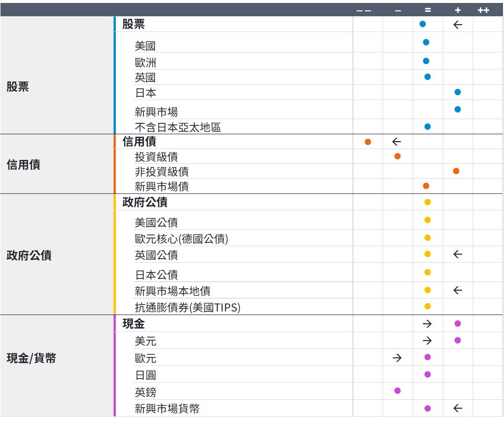Select the orange dot in 投資級債 row
The image size is (504, 422).
coord(397,156)
